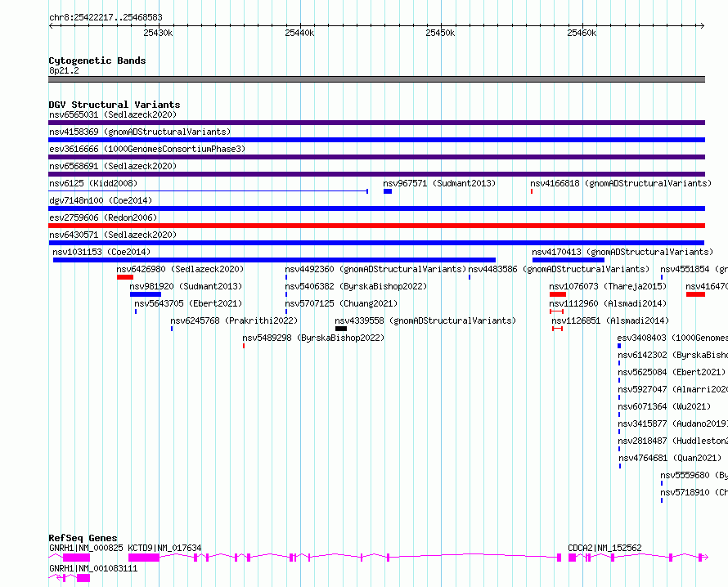728x587 pixels.
Task: Open nsv4339558 gnomAD variant label
Action: [425, 320]
